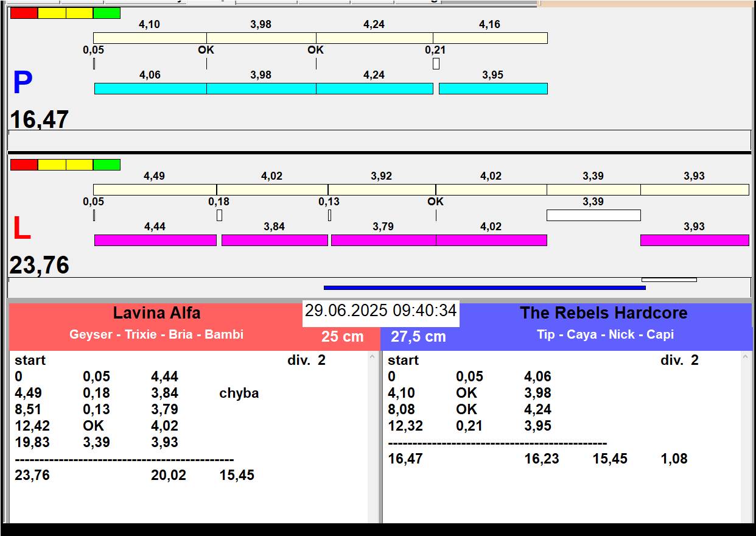Click the 0,21 changeover value in lane P
This screenshot has height=536, width=756.
click(x=435, y=50)
